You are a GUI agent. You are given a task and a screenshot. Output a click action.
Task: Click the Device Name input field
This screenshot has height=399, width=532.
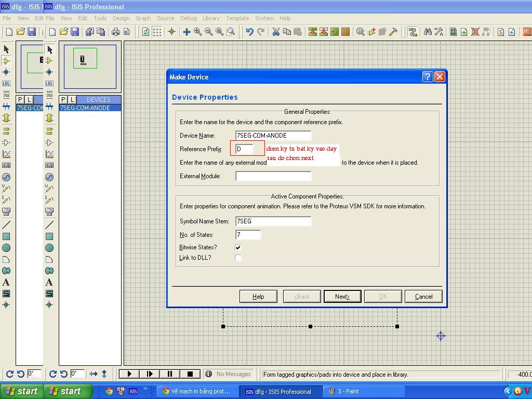tap(273, 136)
